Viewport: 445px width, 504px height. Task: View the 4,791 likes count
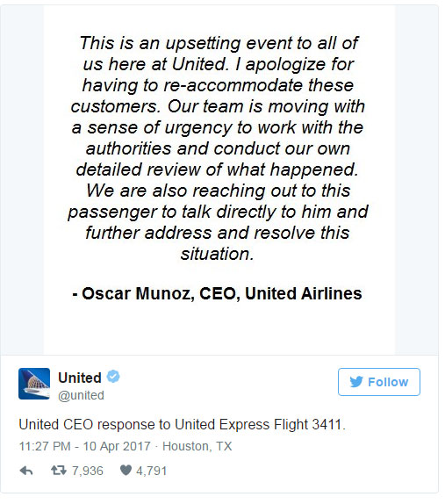(x=151, y=471)
